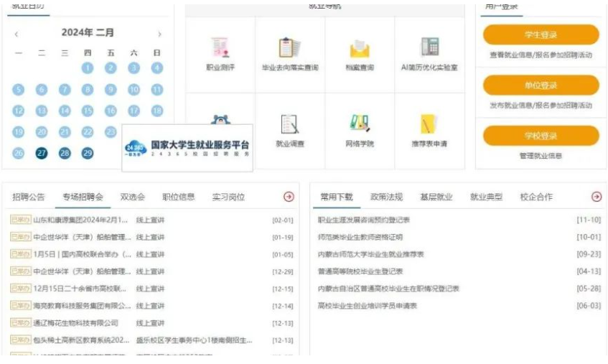Launch AI简历优化实验室 icon
This screenshot has width=608, height=364.
429,47
